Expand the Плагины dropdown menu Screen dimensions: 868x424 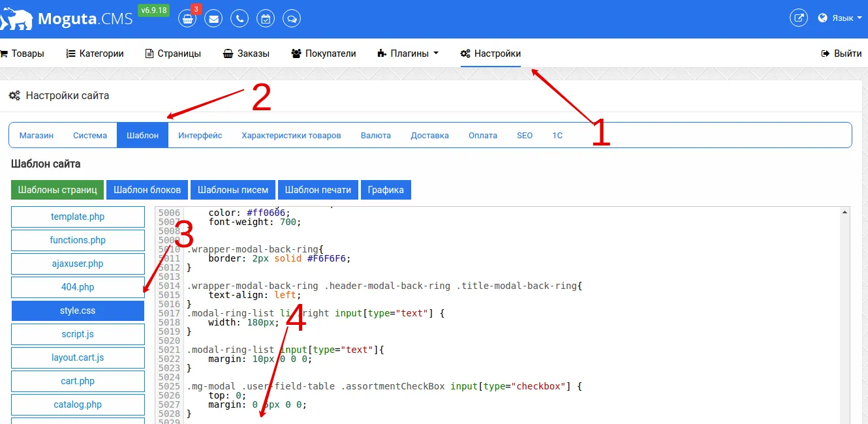[x=408, y=53]
